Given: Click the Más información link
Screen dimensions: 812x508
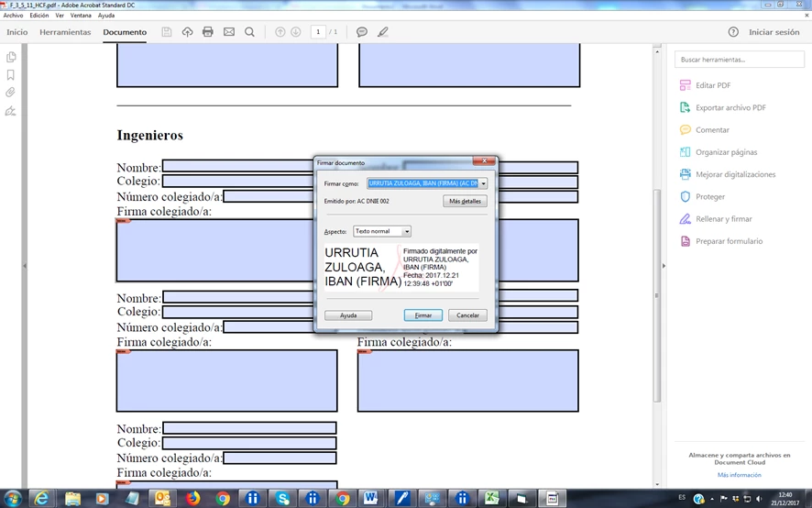Looking at the screenshot, I should pyautogui.click(x=739, y=475).
